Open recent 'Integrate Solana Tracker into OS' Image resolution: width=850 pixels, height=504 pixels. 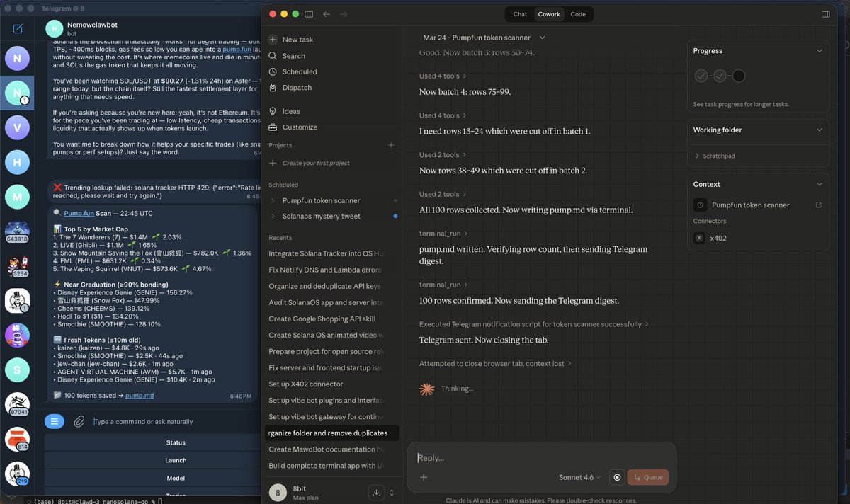pos(326,253)
